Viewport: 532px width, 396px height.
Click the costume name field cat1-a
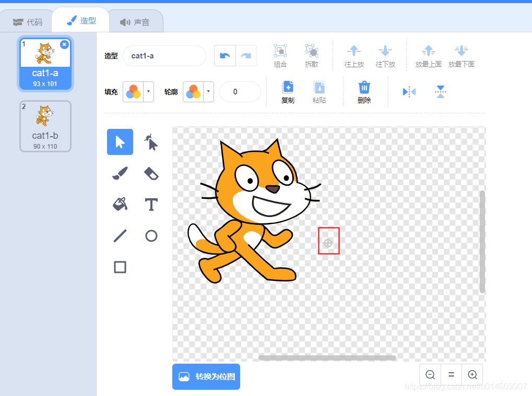164,56
